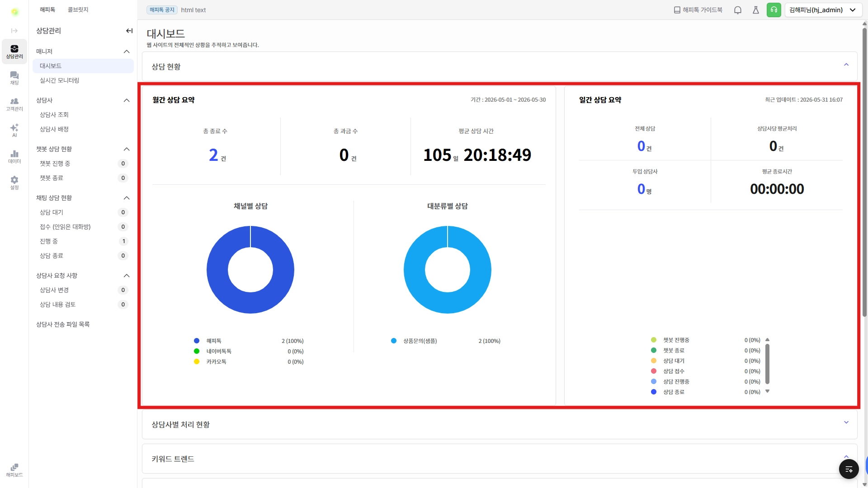Expand the 상담사별 처리 현황 section

(846, 422)
